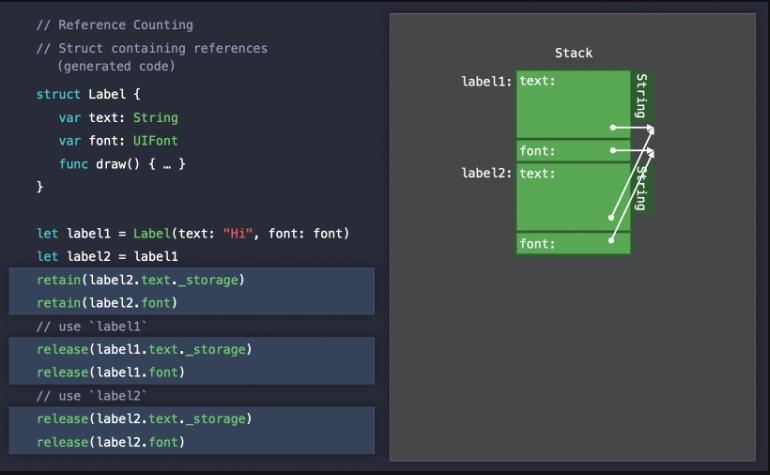Viewport: 770px width, 475px height.
Task: Click the highlighted "retain(label2.font)" line
Action: pyautogui.click(x=110, y=302)
